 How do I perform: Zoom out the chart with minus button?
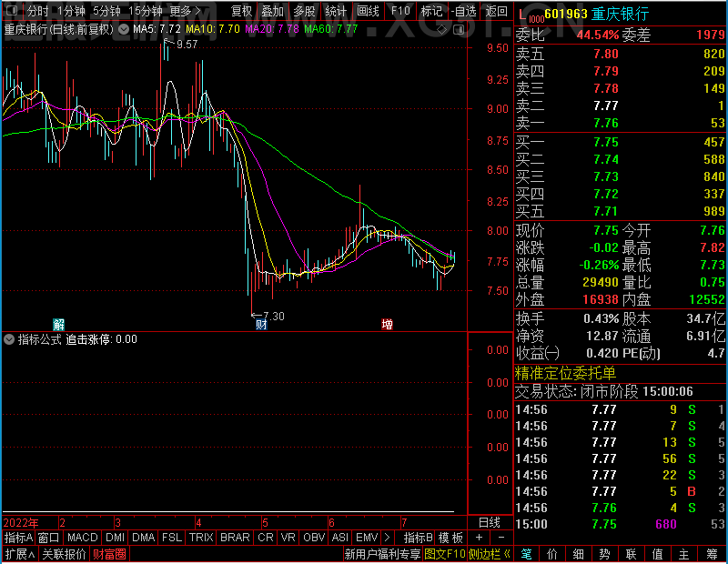click(x=501, y=538)
